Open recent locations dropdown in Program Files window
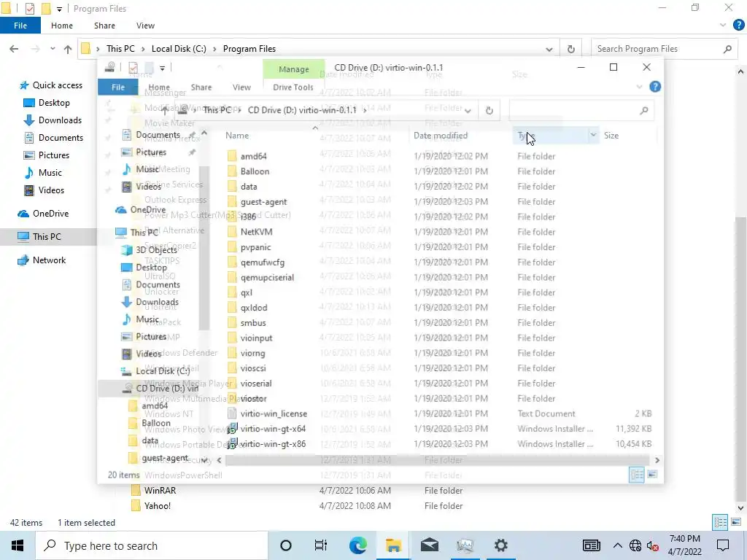Screen dimensions: 747x560 point(53,49)
